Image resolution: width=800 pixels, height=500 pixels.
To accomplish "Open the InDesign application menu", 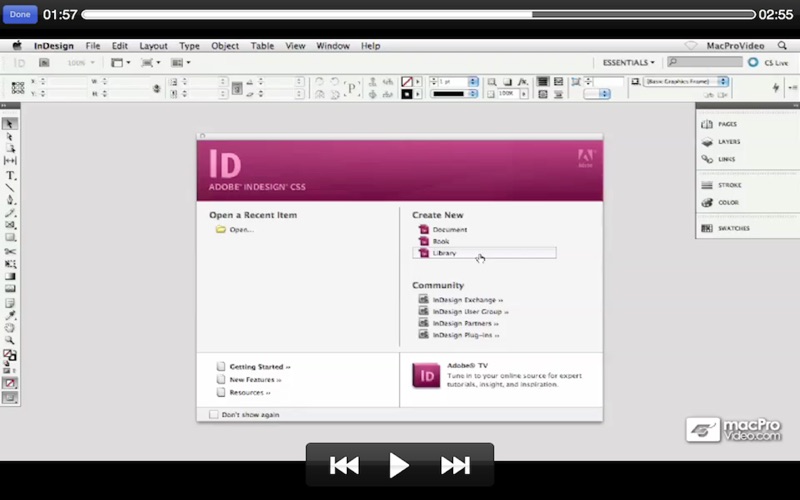I will coord(54,46).
